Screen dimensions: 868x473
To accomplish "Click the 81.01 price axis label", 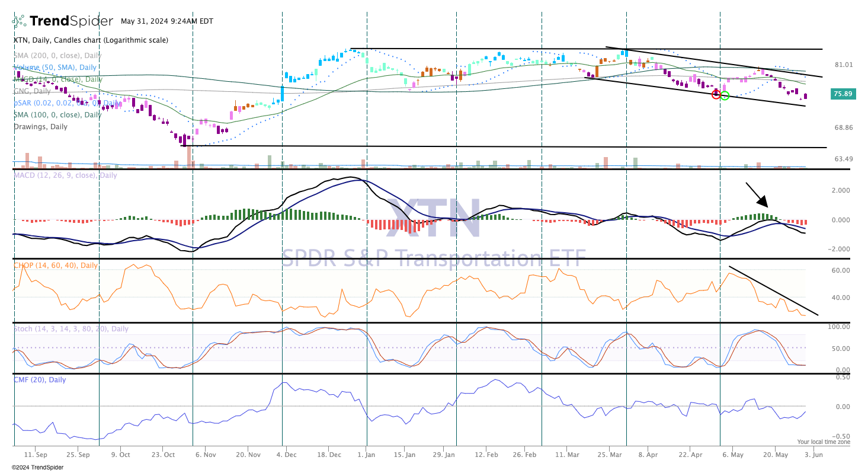I will pos(843,65).
